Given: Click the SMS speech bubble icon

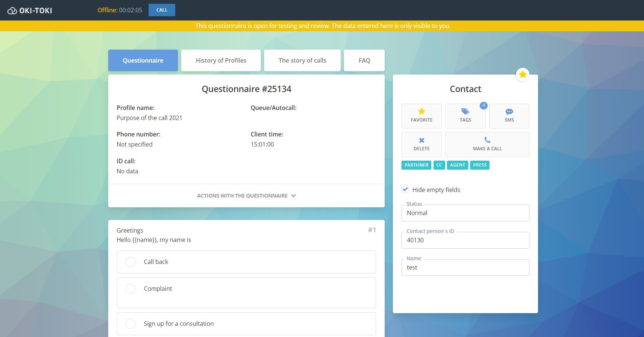Looking at the screenshot, I should pyautogui.click(x=509, y=111).
